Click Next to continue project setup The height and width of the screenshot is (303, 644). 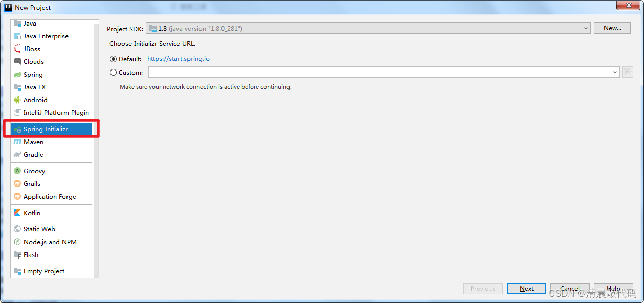click(526, 288)
